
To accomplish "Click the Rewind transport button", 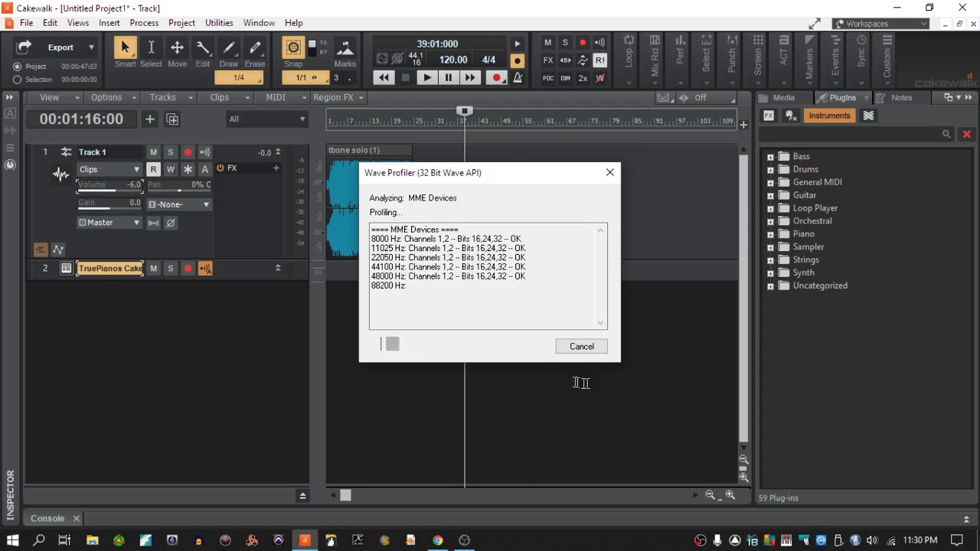I will coord(384,77).
